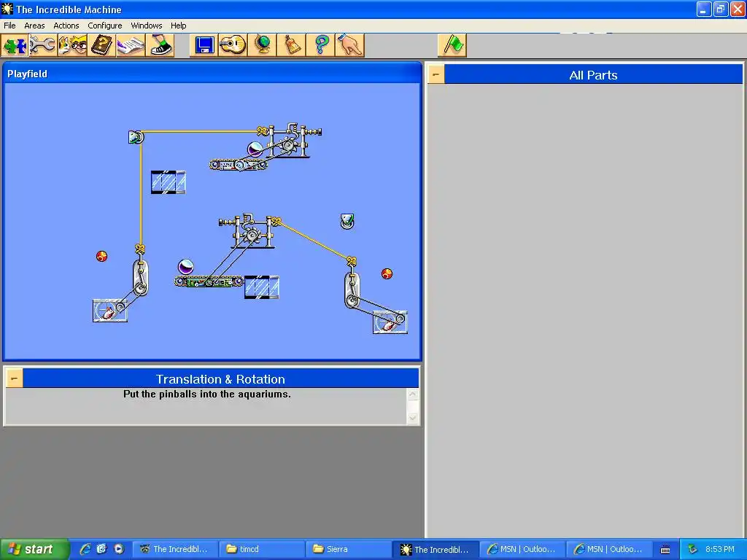Click the goal text scroll down arrow

(x=413, y=418)
